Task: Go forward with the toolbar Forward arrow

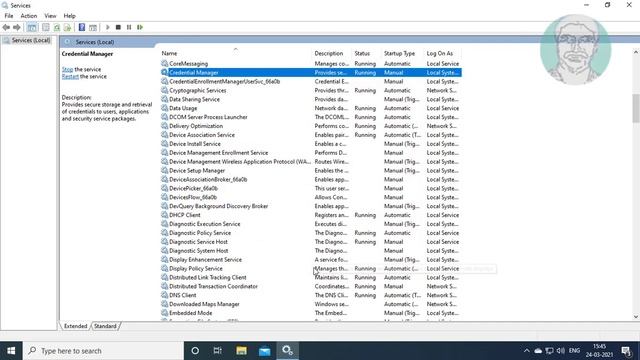Action: click(17, 27)
